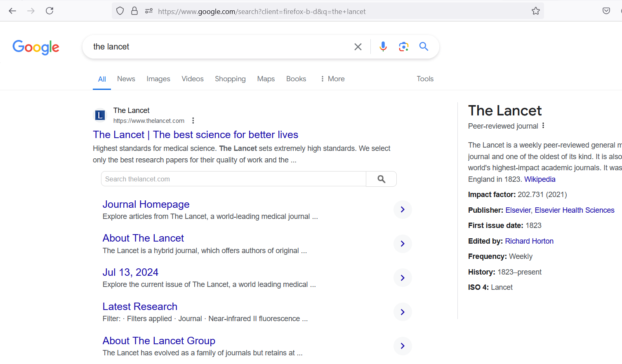Submit search with magnifying glass
The image size is (622, 364).
424,47
